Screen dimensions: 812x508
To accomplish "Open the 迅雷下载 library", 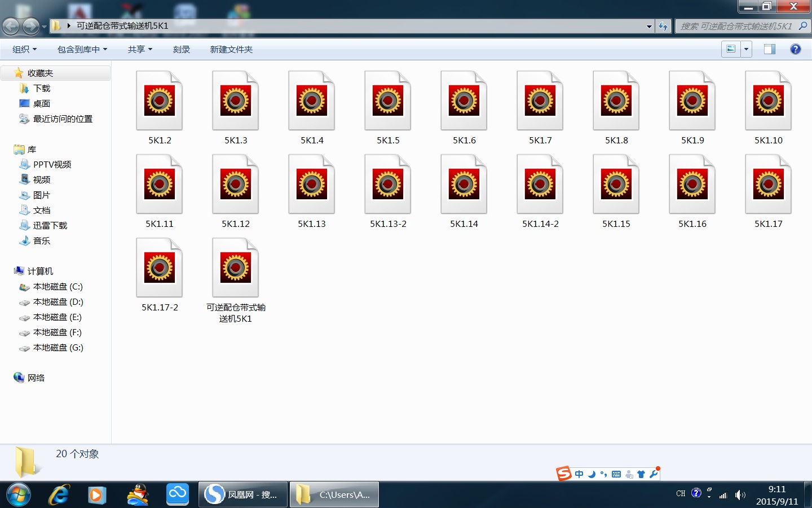I will click(50, 226).
